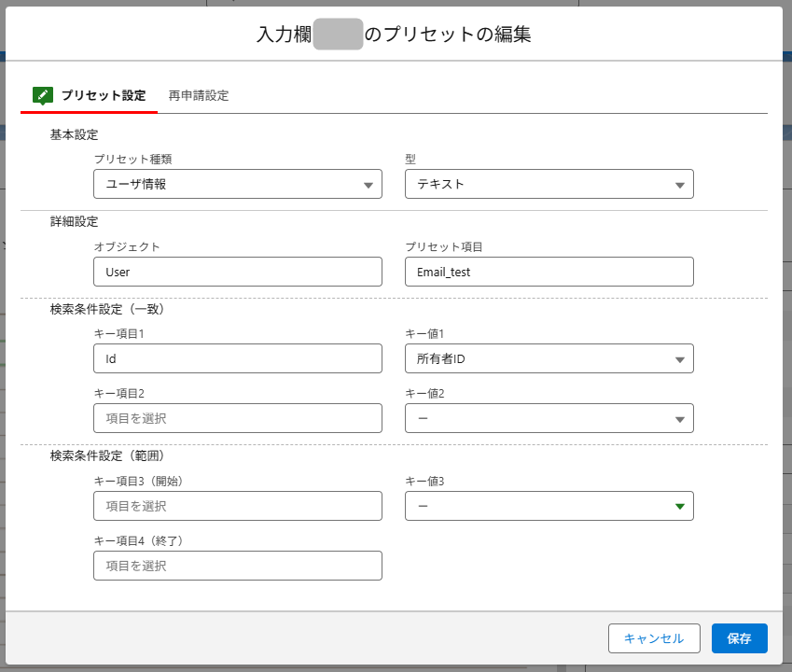This screenshot has height=672, width=792.
Task: Click the オブジェクト field containing User
Action: point(238,272)
